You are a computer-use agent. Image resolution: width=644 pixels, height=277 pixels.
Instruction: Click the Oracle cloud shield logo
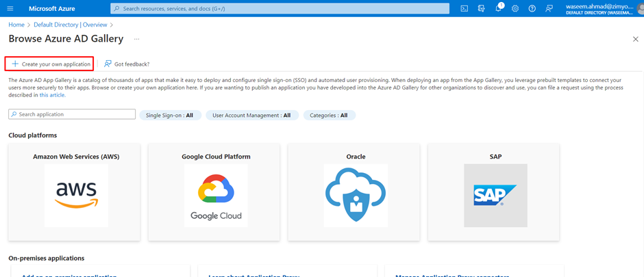356,196
